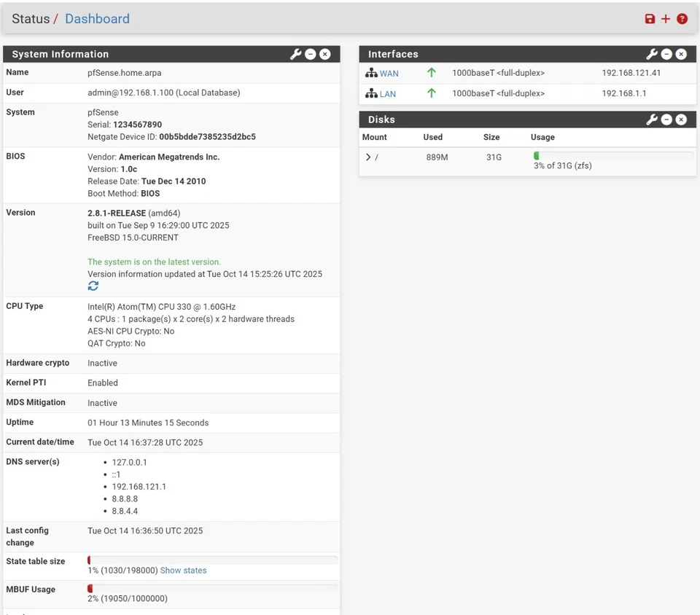Select DNS server 8.8.8.8 entry
The width and height of the screenshot is (700, 615).
click(x=125, y=498)
